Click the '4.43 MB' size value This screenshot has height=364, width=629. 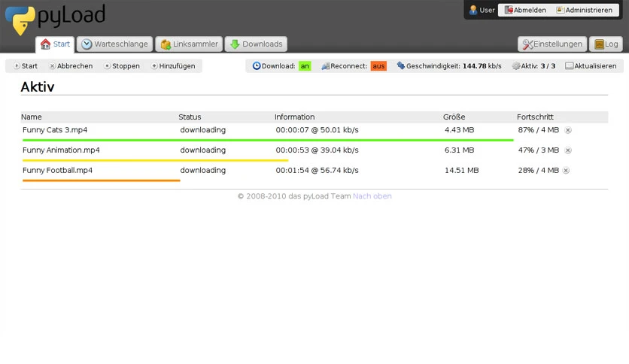coord(459,130)
